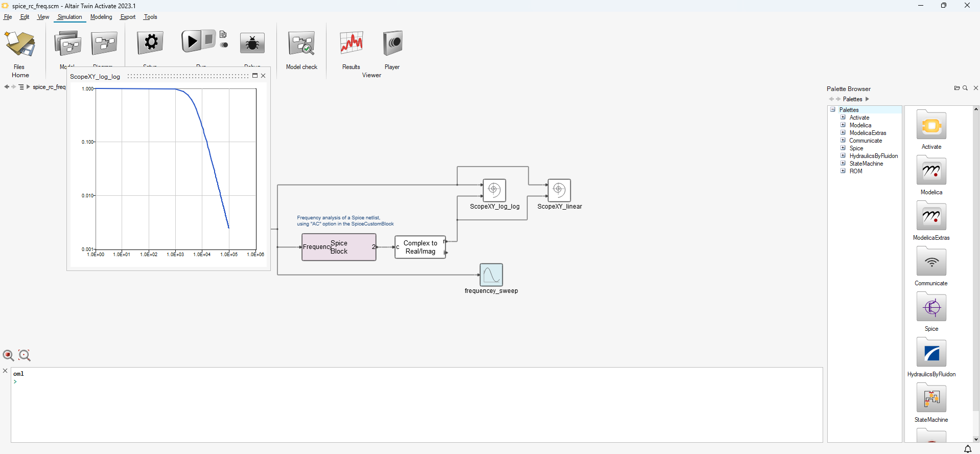980x454 pixels.
Task: Open the Tools menu
Action: pos(151,17)
